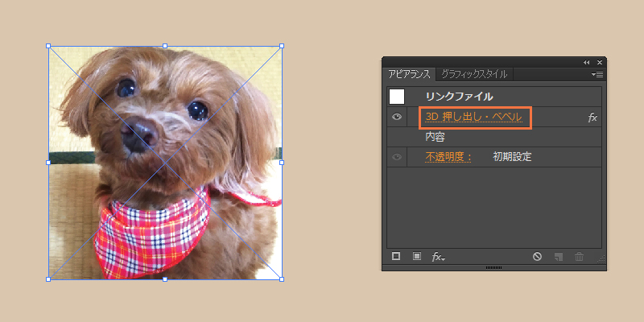Click the panel's bottom resize grip bar
Viewport: 644px width, 322px height.
(x=493, y=267)
